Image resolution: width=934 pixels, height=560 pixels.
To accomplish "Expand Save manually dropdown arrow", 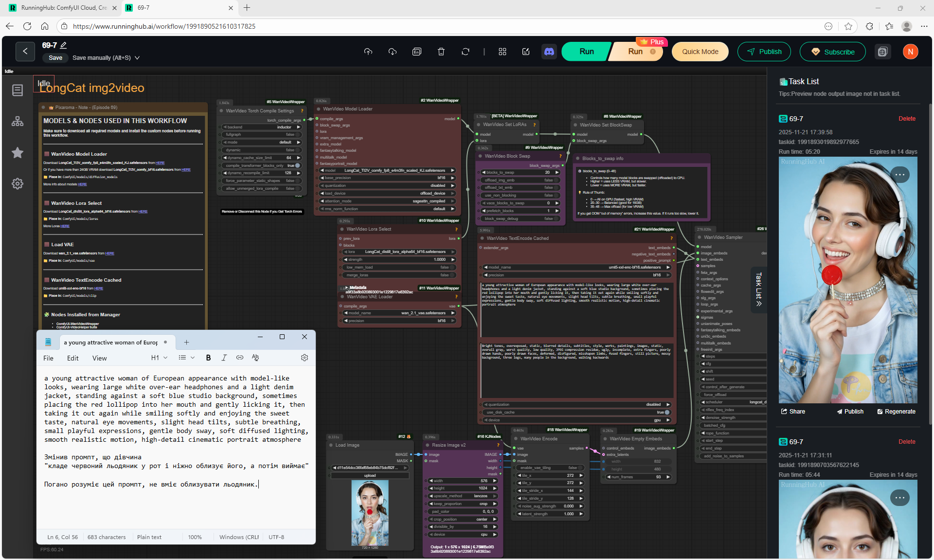I will pos(137,58).
